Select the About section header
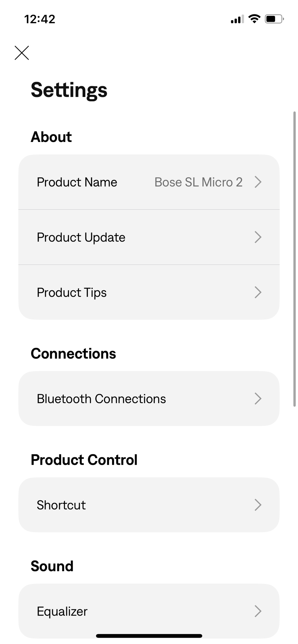Image resolution: width=298 pixels, height=644 pixels. [x=51, y=137]
